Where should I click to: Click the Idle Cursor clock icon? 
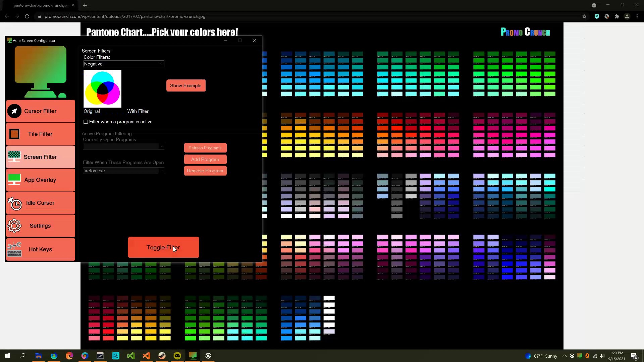[15, 203]
